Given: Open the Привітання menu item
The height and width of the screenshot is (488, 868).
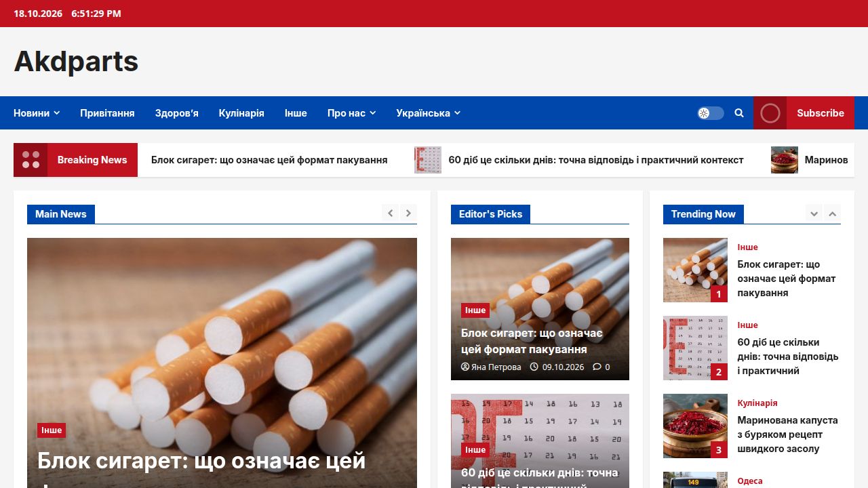Looking at the screenshot, I should [107, 113].
